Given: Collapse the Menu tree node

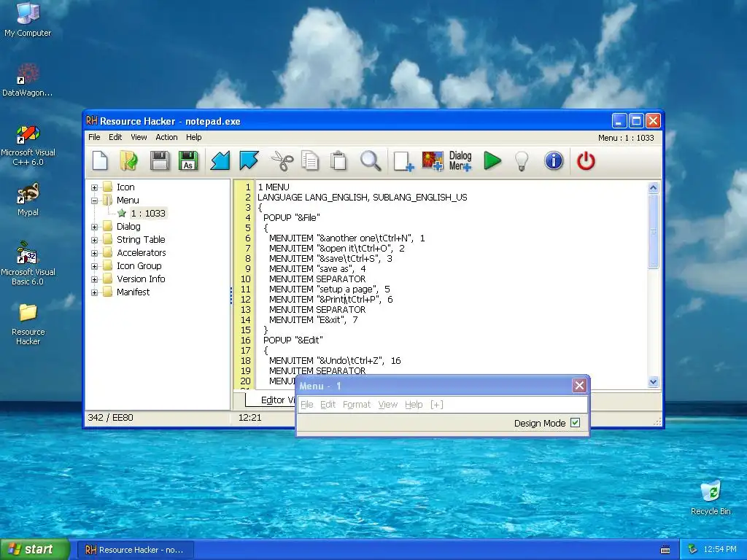Looking at the screenshot, I should (x=94, y=201).
